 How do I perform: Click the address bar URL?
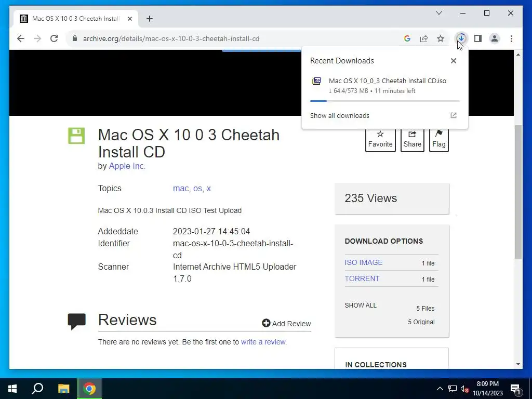(171, 38)
